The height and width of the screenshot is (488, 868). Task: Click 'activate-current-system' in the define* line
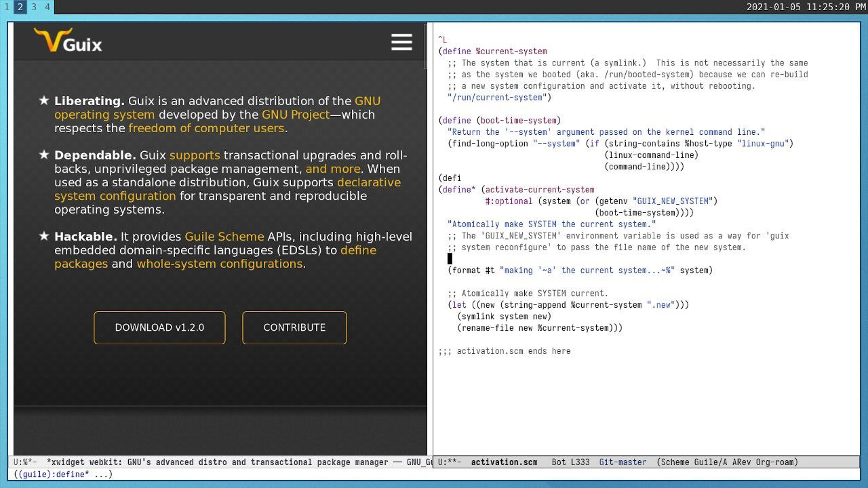(540, 190)
